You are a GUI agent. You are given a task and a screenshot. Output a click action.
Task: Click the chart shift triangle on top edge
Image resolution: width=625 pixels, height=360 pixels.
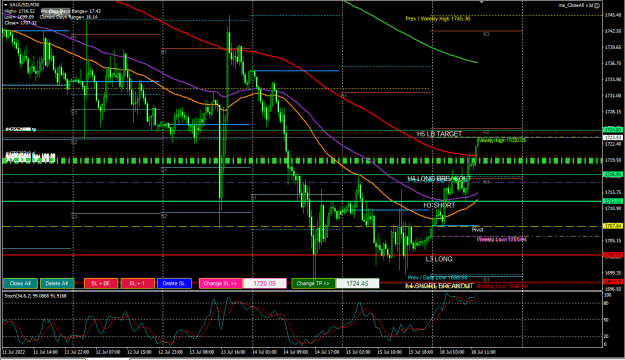tap(482, 2)
